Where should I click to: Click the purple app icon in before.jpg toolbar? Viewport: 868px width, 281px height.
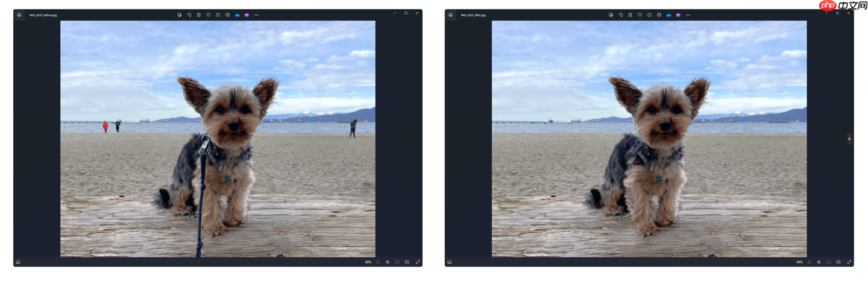pyautogui.click(x=247, y=15)
